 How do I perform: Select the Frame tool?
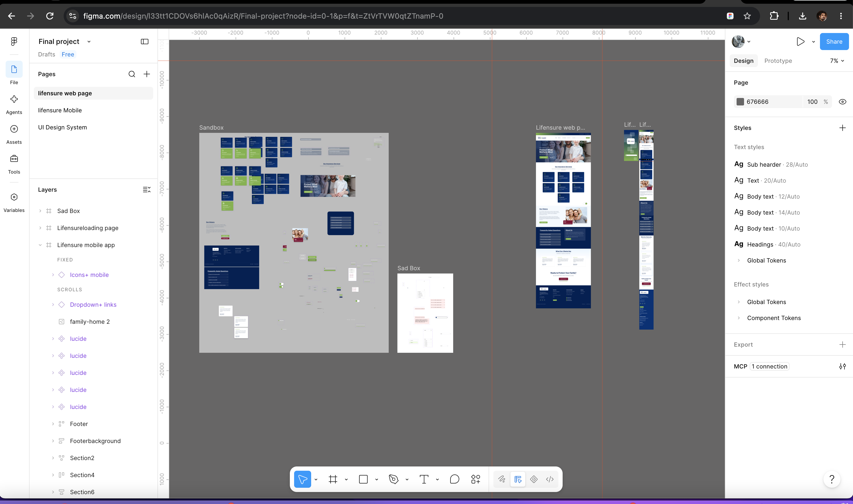coord(333,479)
